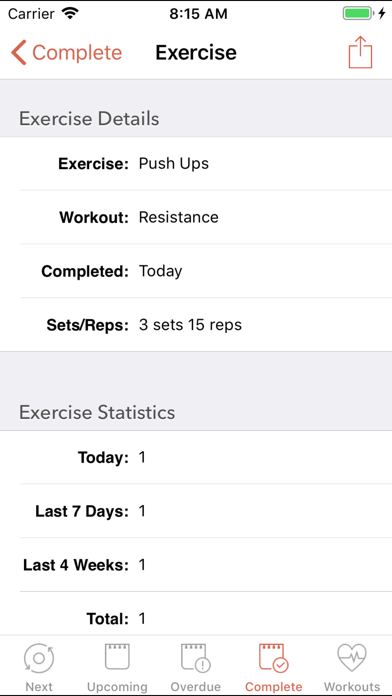Tap the Last 4 Weeks statistics row
The height and width of the screenshot is (696, 392).
coord(196,565)
